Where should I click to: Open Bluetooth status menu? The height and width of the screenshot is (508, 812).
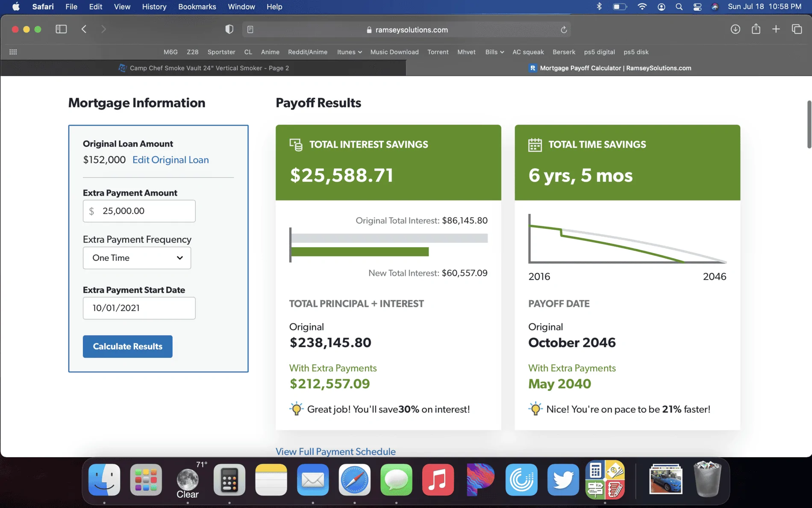click(x=599, y=6)
